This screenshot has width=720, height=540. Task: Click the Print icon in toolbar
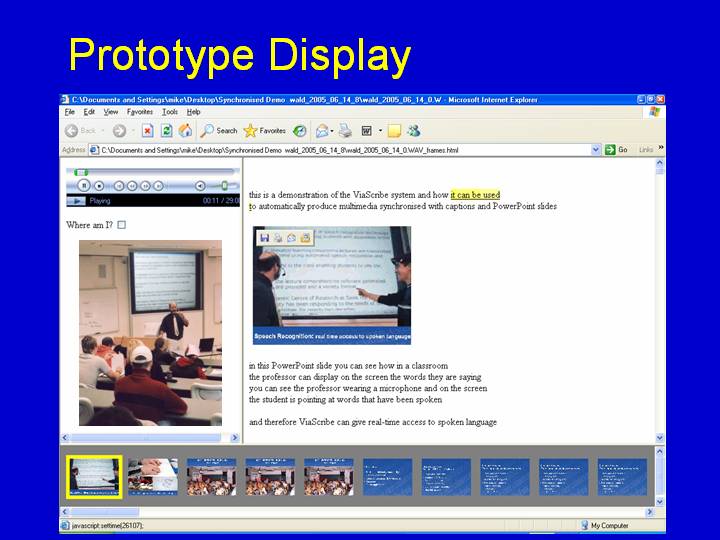345,131
